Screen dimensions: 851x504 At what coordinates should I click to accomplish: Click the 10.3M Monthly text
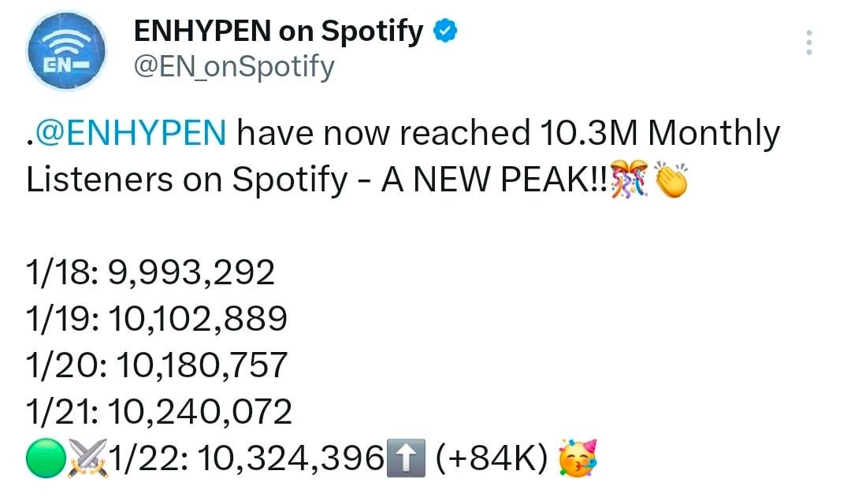[x=660, y=134]
